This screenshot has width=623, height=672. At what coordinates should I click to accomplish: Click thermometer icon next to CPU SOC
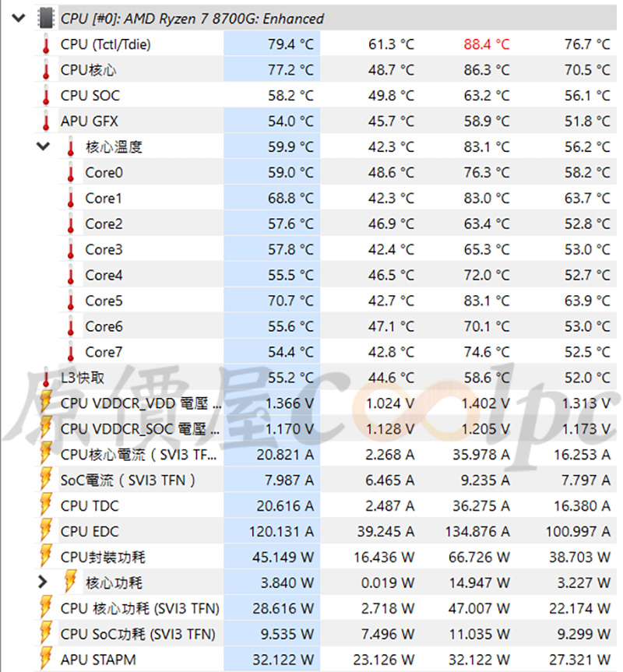pos(46,96)
